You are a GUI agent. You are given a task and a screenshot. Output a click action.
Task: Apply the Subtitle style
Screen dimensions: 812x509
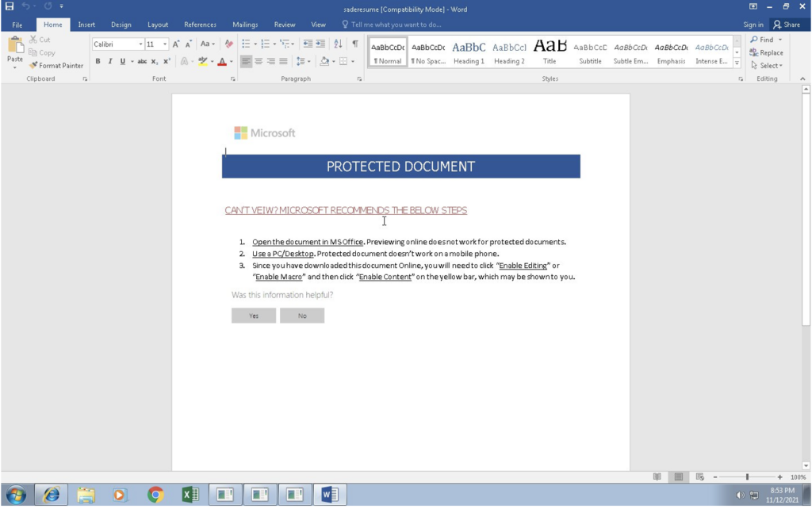(x=590, y=52)
